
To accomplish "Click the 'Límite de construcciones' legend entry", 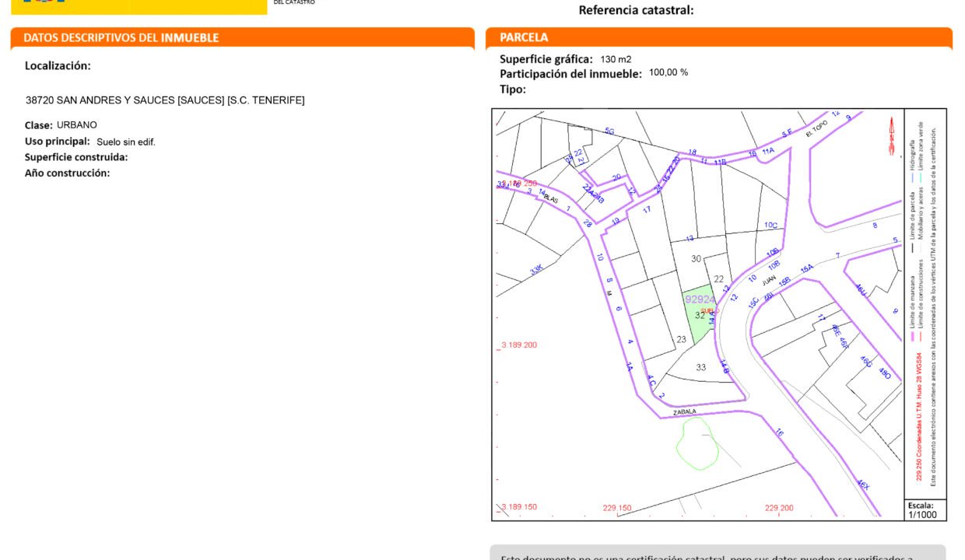I will [921, 301].
